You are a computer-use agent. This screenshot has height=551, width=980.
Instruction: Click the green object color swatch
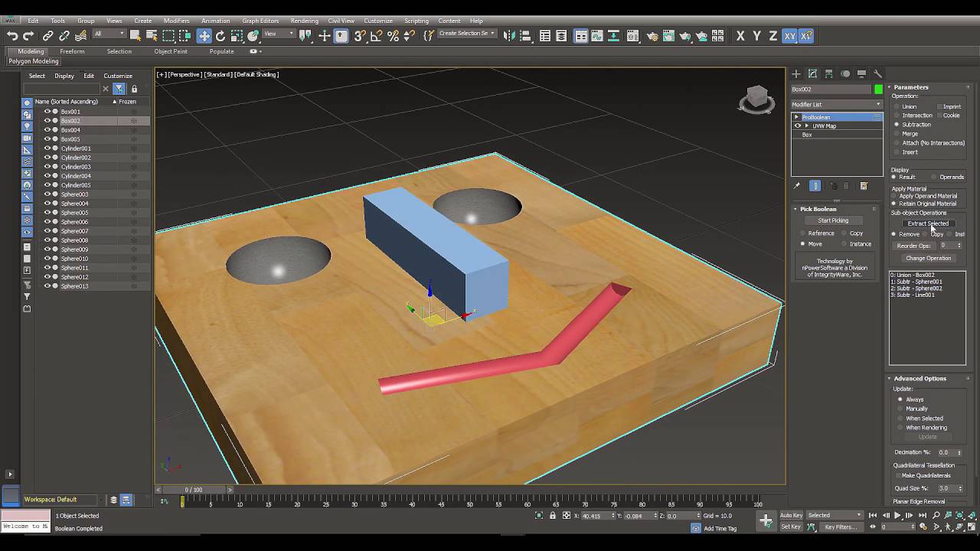pos(878,90)
